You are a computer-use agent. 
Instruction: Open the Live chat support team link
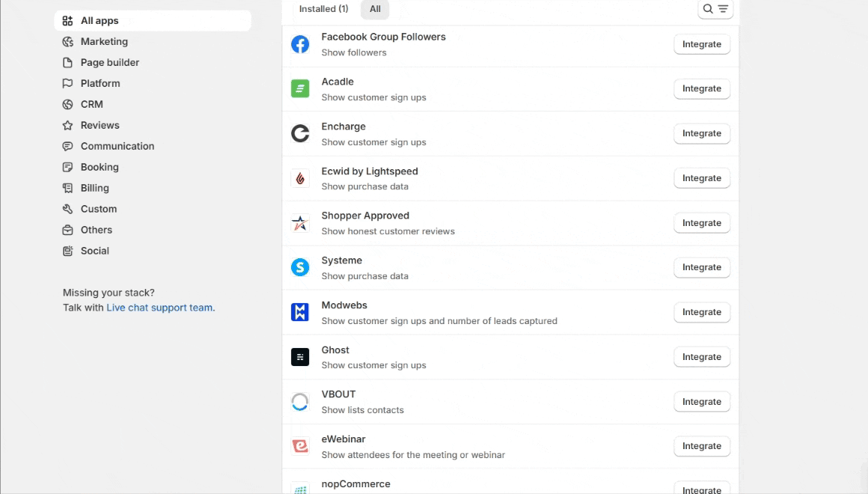click(x=159, y=308)
